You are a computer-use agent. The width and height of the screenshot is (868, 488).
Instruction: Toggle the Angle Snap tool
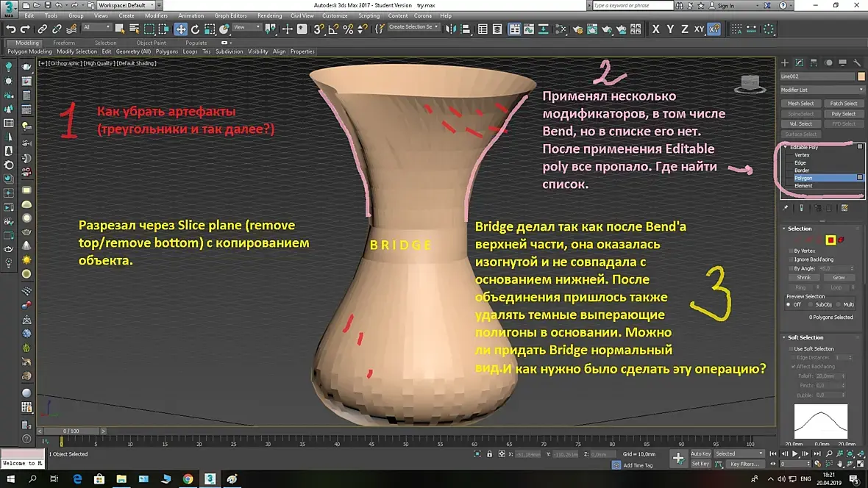[x=334, y=29]
